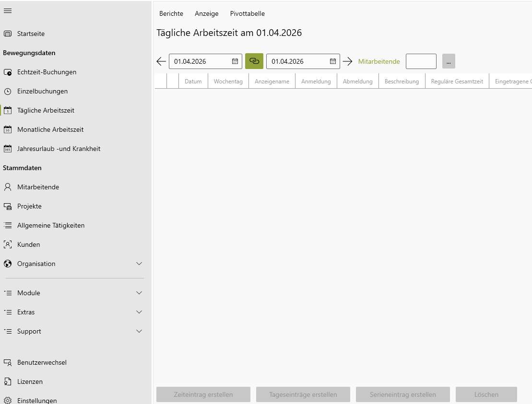This screenshot has height=404, width=532.
Task: Expand the Module section
Action: pos(139,293)
